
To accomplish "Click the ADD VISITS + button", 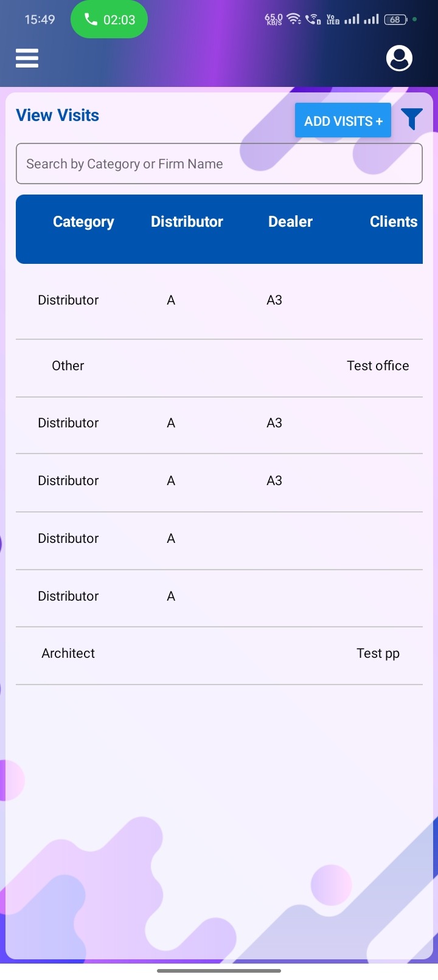I will click(x=343, y=120).
